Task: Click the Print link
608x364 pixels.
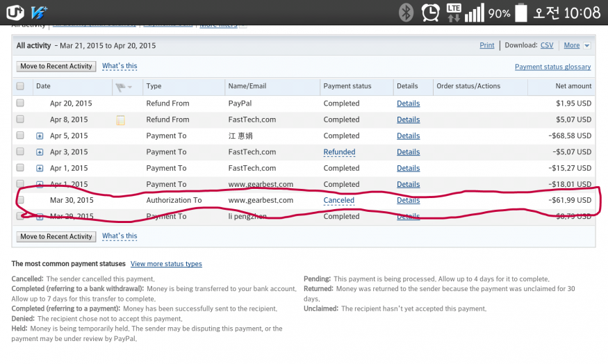Action: click(487, 45)
